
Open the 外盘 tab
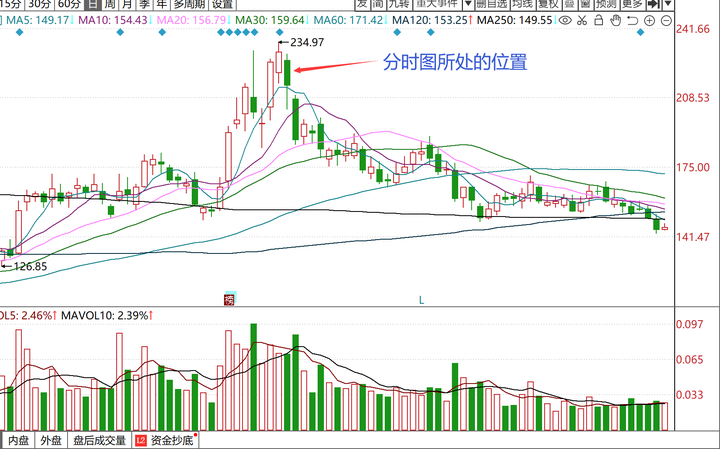coord(51,441)
